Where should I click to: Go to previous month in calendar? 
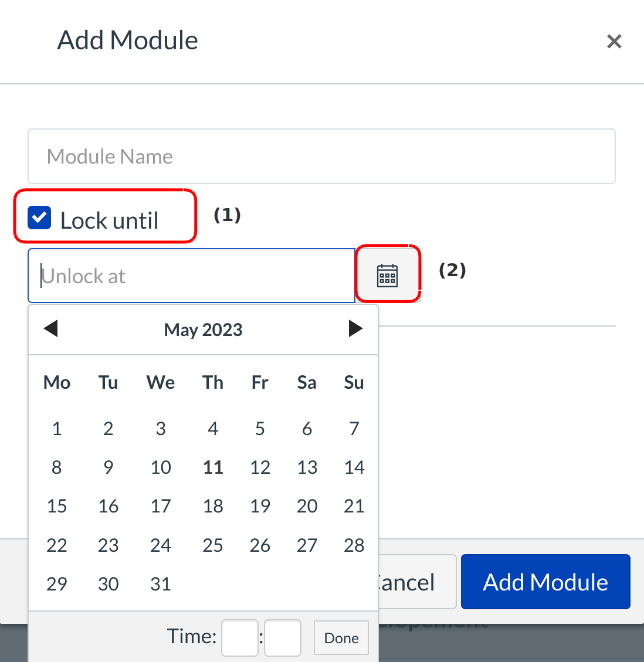coord(51,328)
